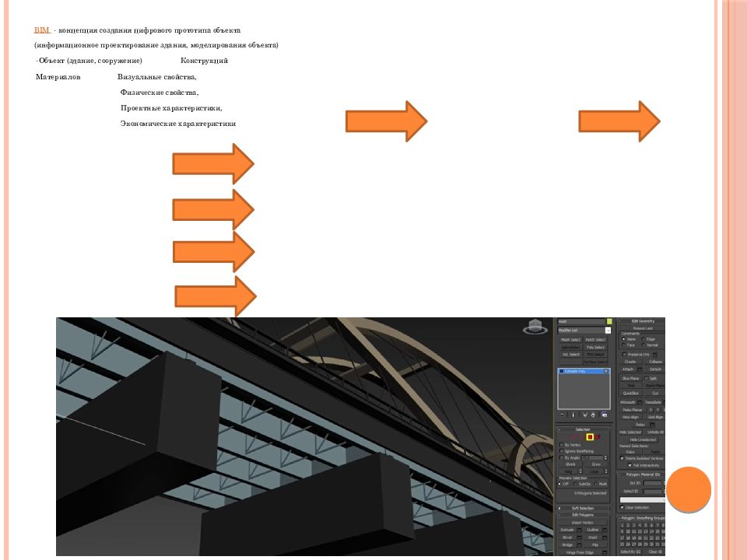
Task: Collapse the Edit Polygons rollout
Action: (583, 515)
